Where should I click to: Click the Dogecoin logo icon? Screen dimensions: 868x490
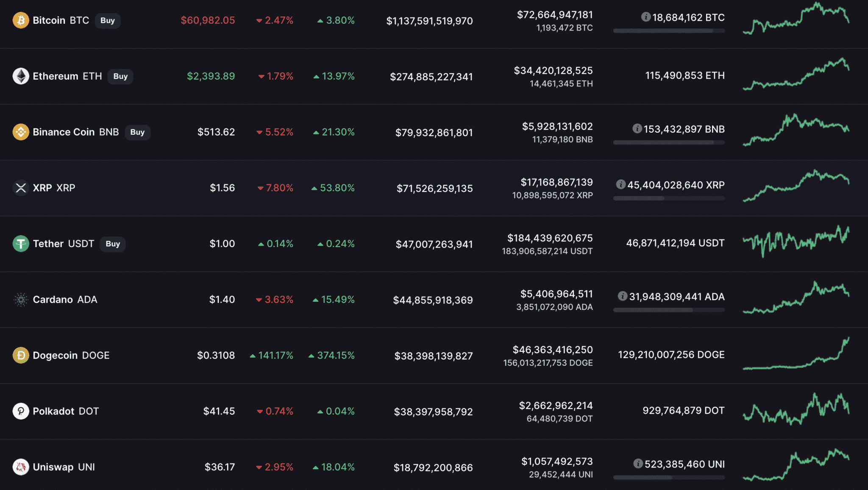pos(20,355)
